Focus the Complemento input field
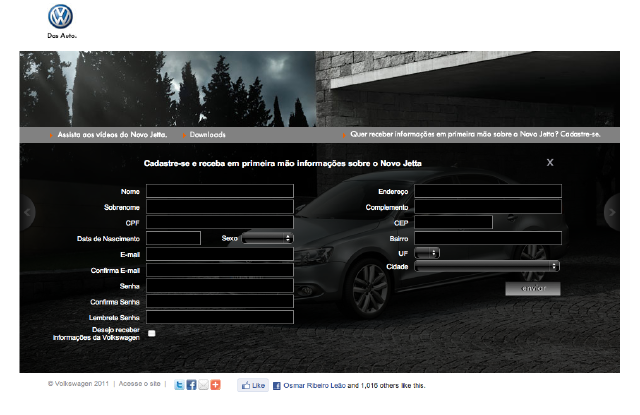The height and width of the screenshot is (415, 640). click(x=488, y=207)
